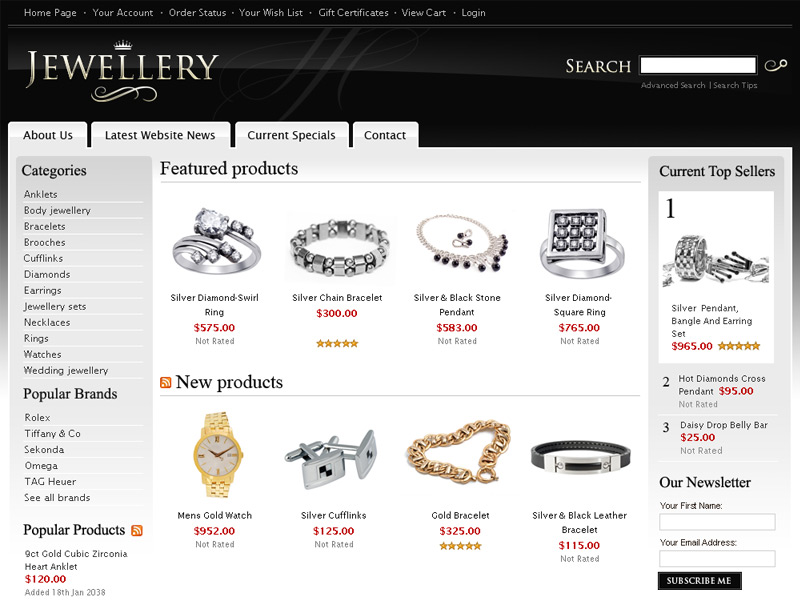Open the Latest Website News tab
Screen dimensions: 800x600
point(160,135)
